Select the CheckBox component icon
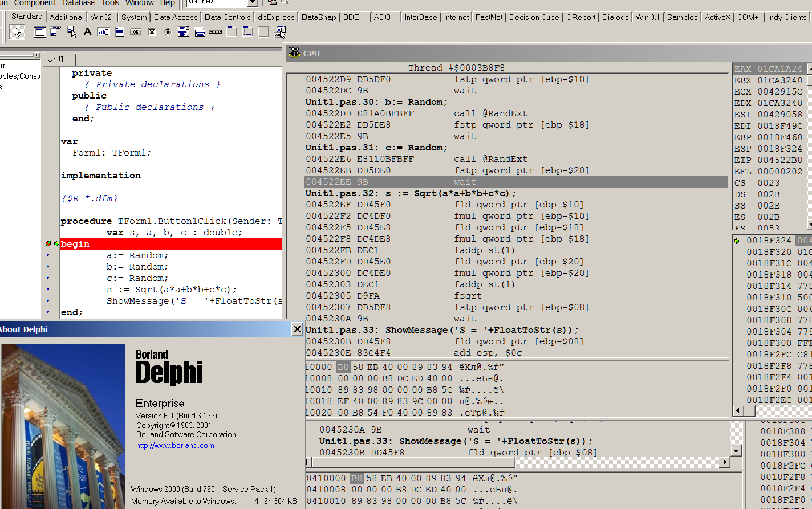 (x=152, y=32)
